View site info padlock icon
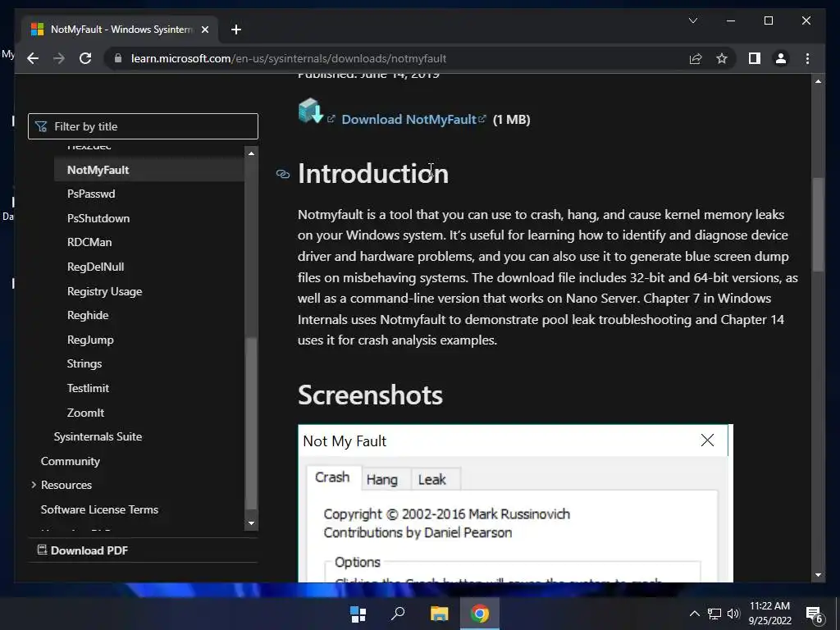The image size is (840, 630). pyautogui.click(x=118, y=58)
